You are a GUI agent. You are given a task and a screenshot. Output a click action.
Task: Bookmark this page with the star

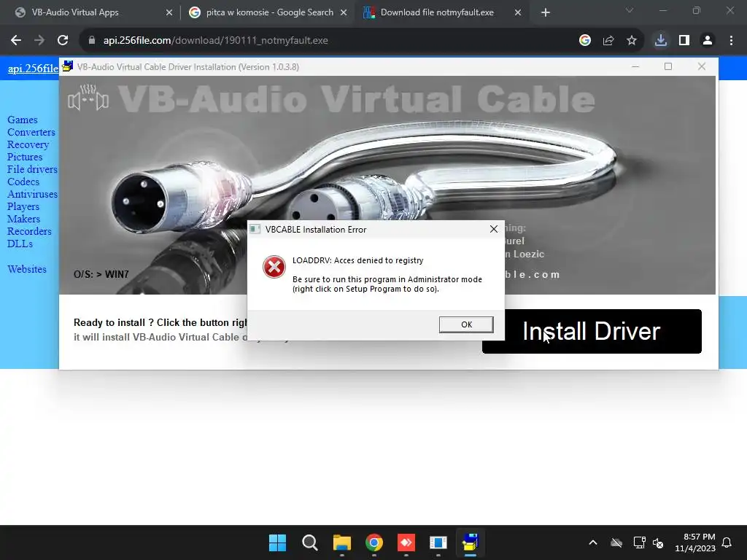click(632, 41)
